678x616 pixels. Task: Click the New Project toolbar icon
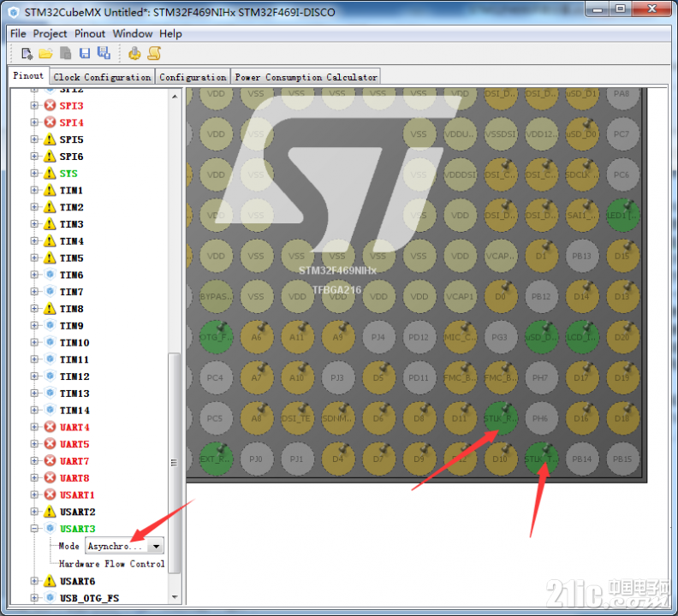27,53
